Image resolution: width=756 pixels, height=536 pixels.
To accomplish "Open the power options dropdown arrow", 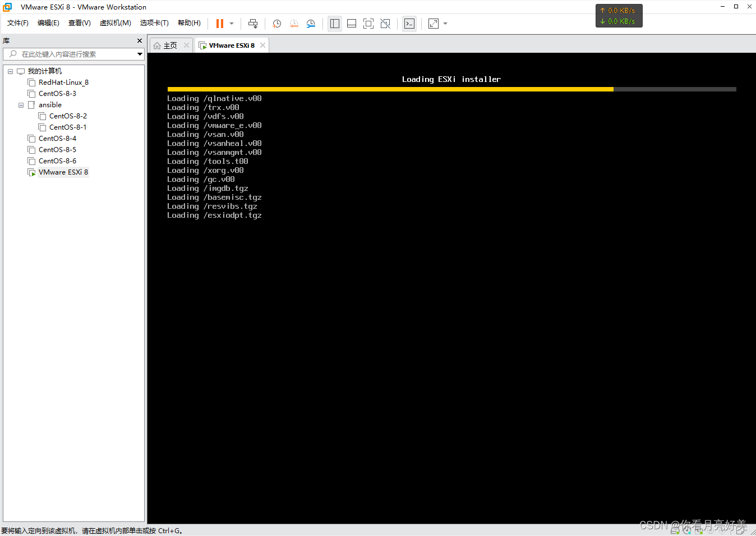I will click(232, 24).
